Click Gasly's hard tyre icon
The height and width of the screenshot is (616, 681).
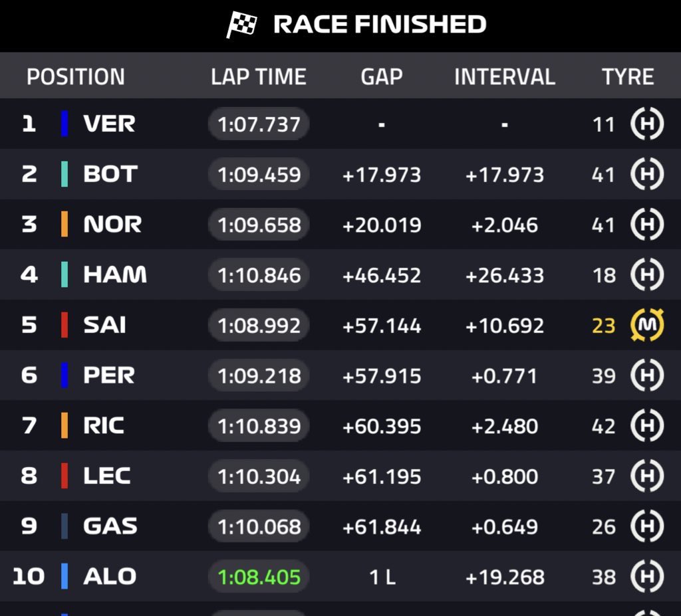[646, 526]
